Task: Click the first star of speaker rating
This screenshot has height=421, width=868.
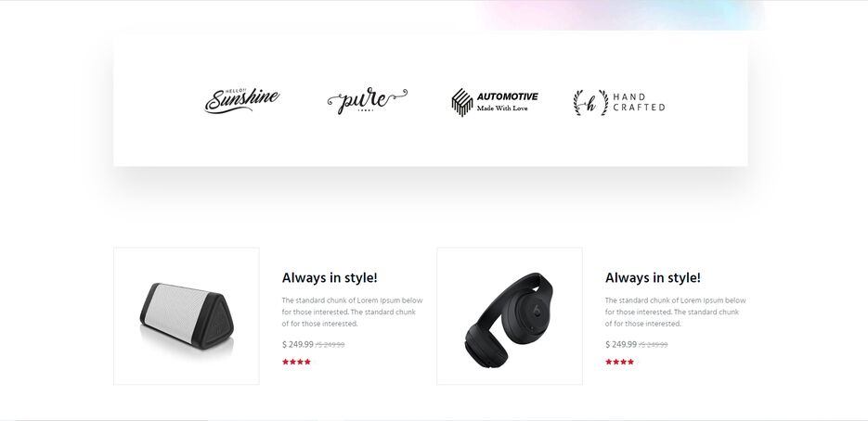Action: (x=286, y=362)
